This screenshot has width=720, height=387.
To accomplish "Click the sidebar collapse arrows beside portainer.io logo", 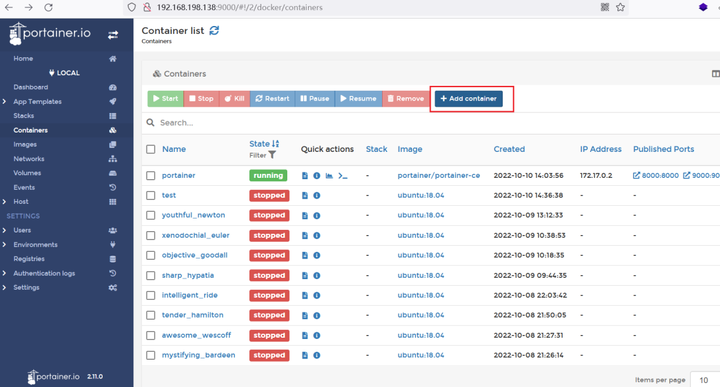I will pos(113,35).
